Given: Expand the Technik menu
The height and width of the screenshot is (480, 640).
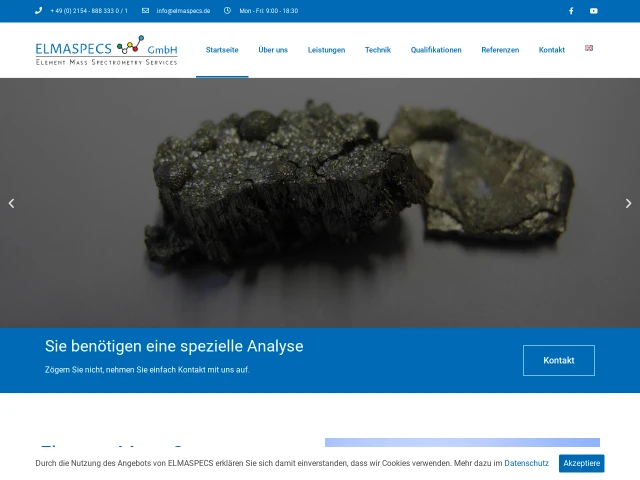Looking at the screenshot, I should click(x=378, y=50).
